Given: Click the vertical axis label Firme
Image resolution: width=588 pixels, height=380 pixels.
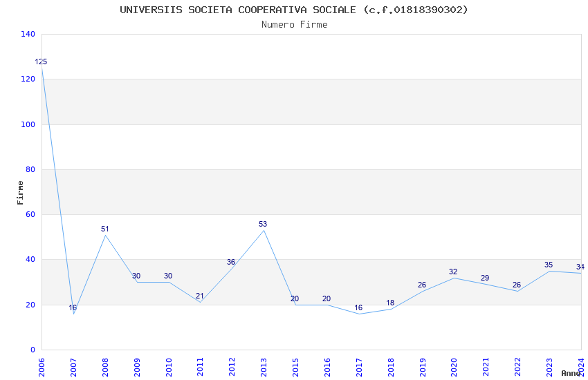Looking at the screenshot, I should pos(20,193).
